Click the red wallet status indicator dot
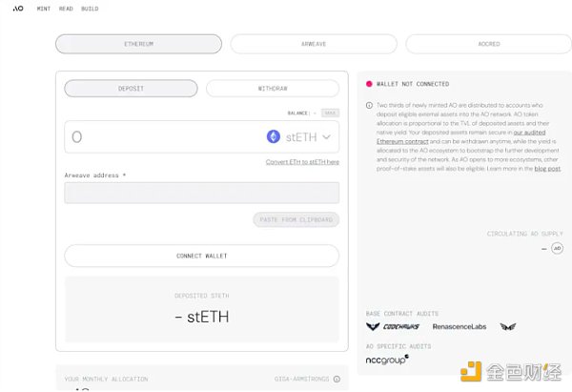The height and width of the screenshot is (392, 572). [369, 84]
